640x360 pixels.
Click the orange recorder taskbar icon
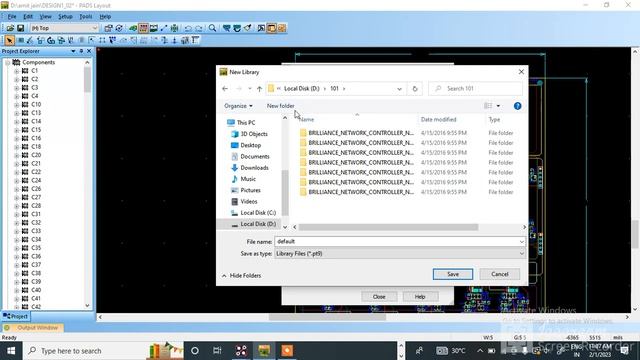pos(287,351)
